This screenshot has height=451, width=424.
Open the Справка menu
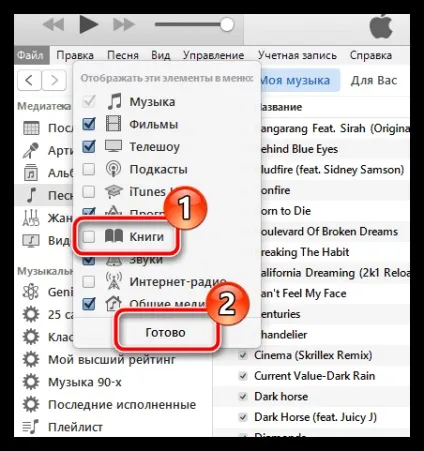tap(371, 55)
